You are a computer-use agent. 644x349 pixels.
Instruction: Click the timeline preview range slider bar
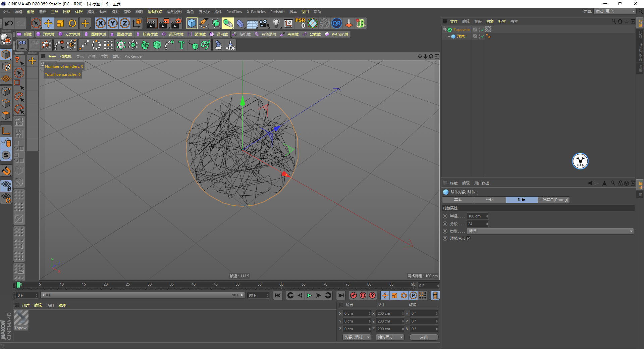143,295
